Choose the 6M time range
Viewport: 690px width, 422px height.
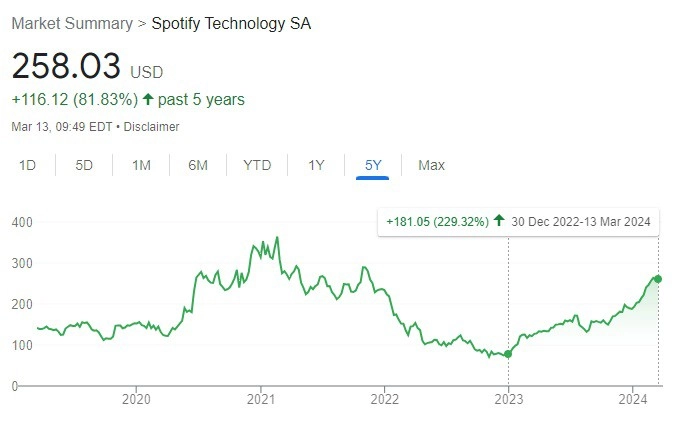198,165
